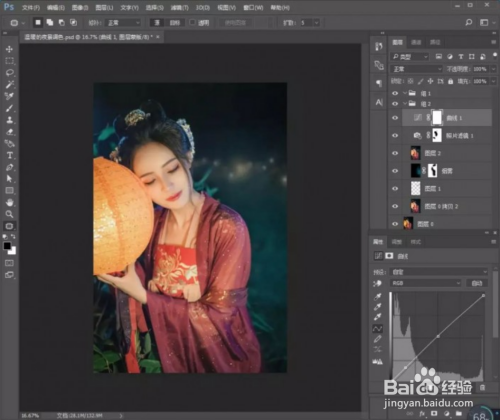Screen dimensions: 500x420
Task: Click the search magnifier in options bar
Action: (469, 22)
